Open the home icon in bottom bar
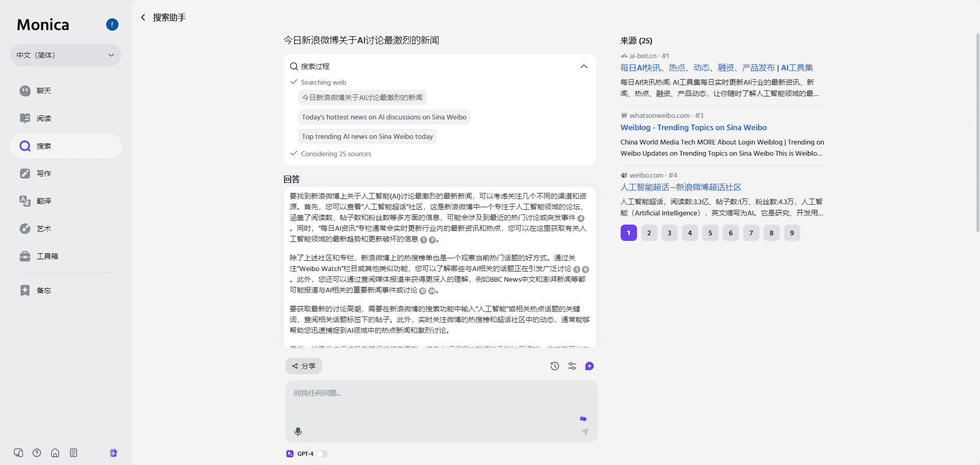 point(55,453)
